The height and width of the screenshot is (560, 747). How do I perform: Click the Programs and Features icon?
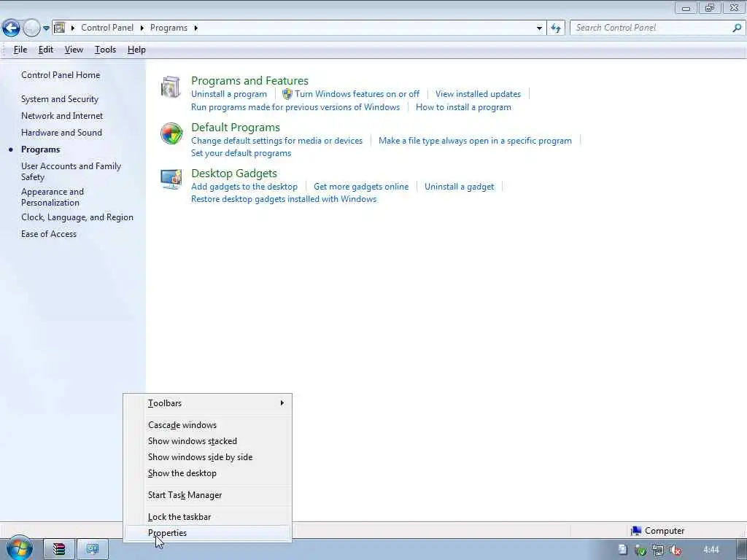point(171,87)
